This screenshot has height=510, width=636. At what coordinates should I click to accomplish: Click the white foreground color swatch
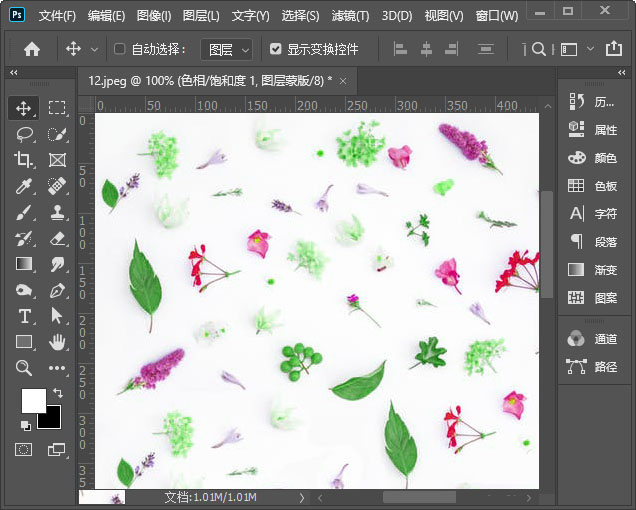(x=32, y=399)
